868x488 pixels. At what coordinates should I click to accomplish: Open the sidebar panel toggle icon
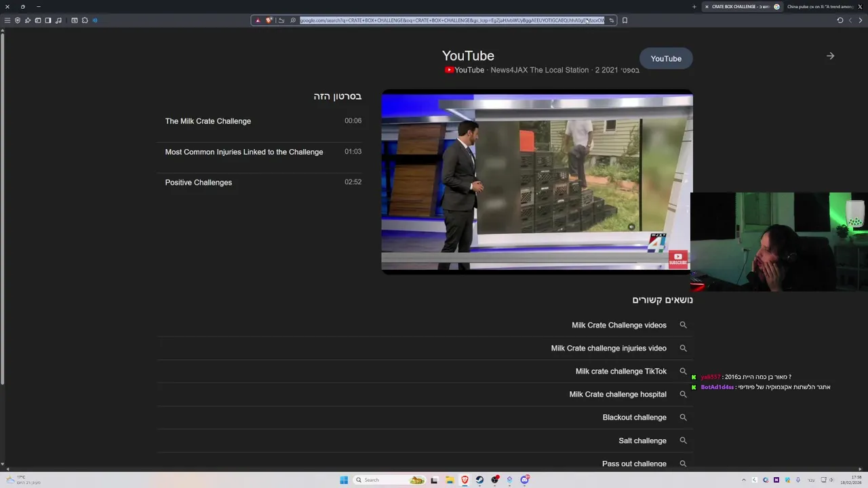coord(48,20)
